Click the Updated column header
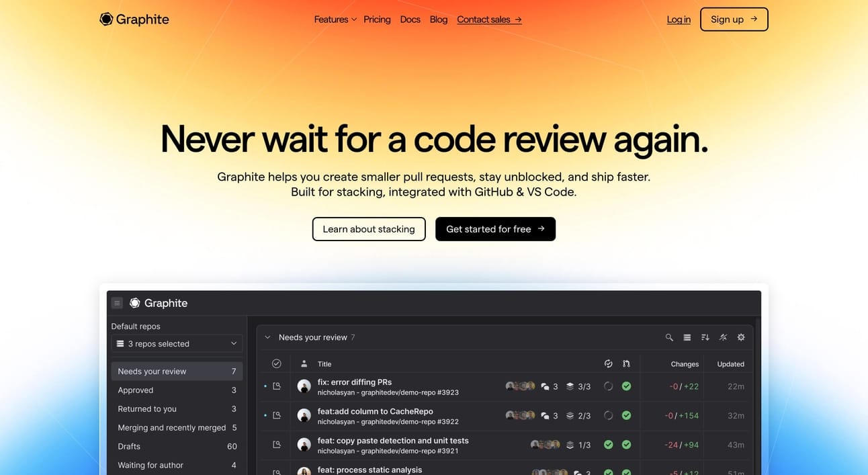The height and width of the screenshot is (475, 868). click(730, 364)
